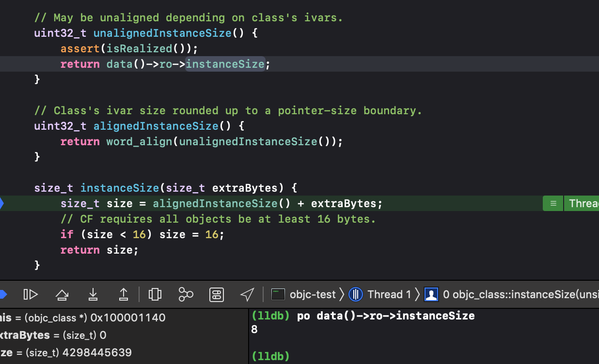Open the objc-test process selector
599x364 pixels.
(313, 294)
